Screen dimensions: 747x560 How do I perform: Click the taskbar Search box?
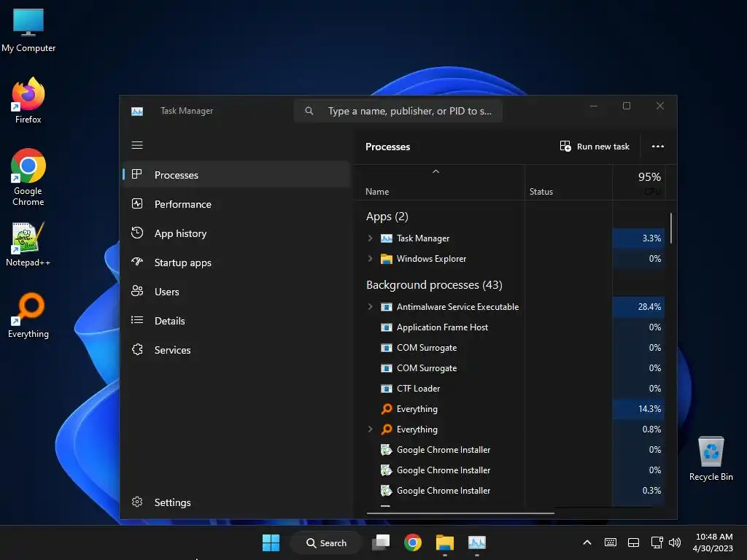tap(326, 542)
